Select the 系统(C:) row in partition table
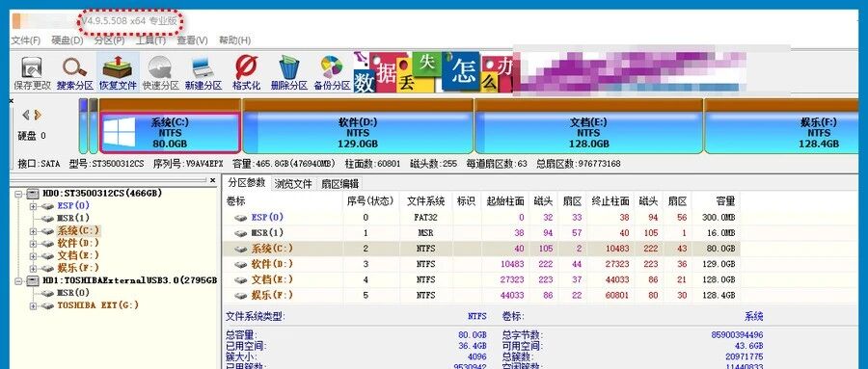This screenshot has width=868, height=369. coord(481,249)
